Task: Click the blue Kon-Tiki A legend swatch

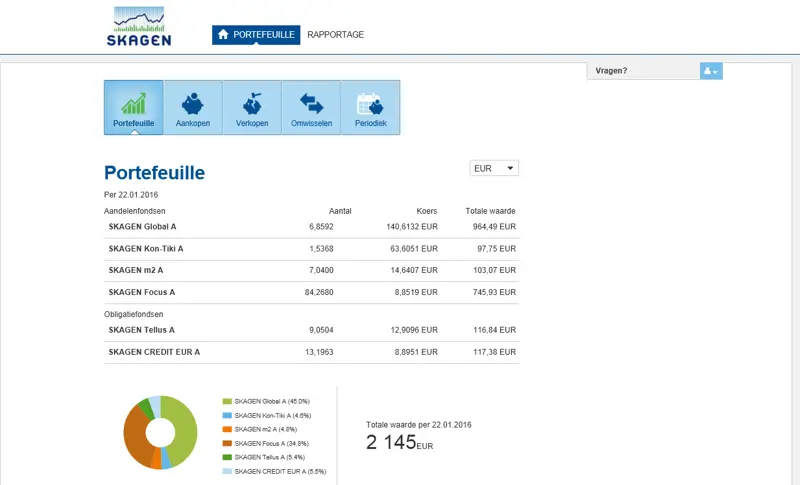Action: click(x=227, y=416)
